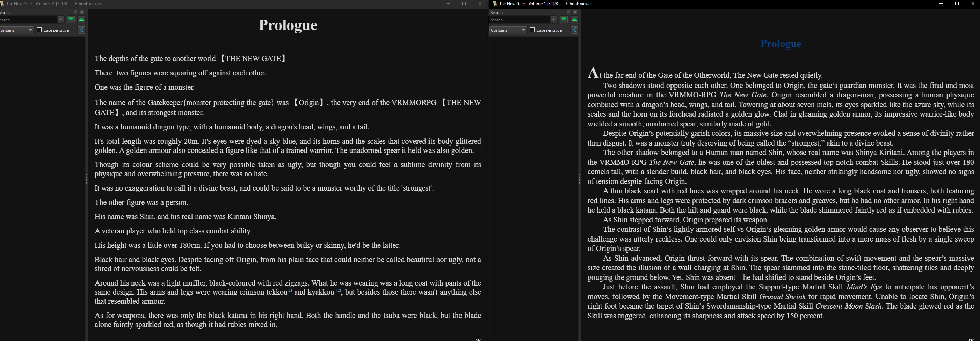Find next match in Volume 01 search panel

click(x=71, y=20)
